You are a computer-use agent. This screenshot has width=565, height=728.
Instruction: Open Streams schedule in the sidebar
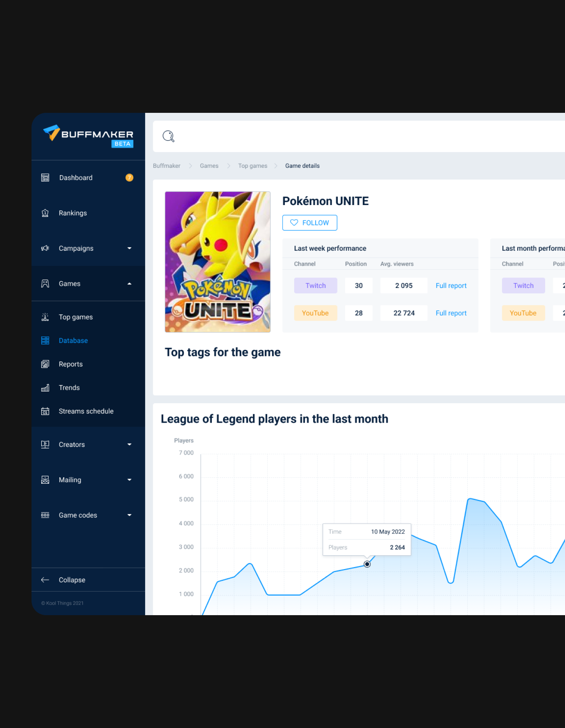click(88, 411)
